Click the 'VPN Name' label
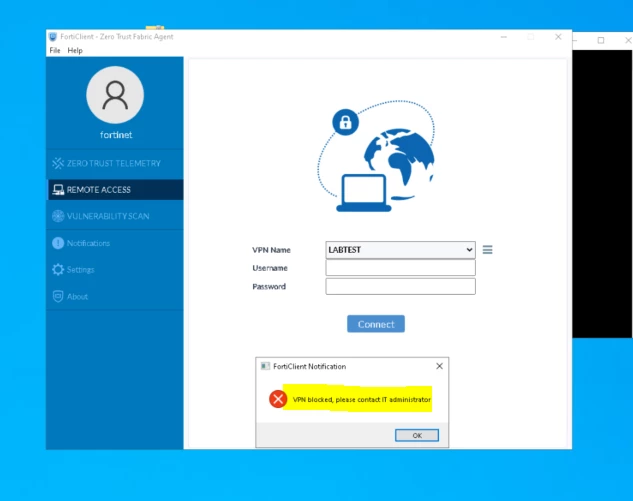Screen dimensions: 633x501 [271, 250]
